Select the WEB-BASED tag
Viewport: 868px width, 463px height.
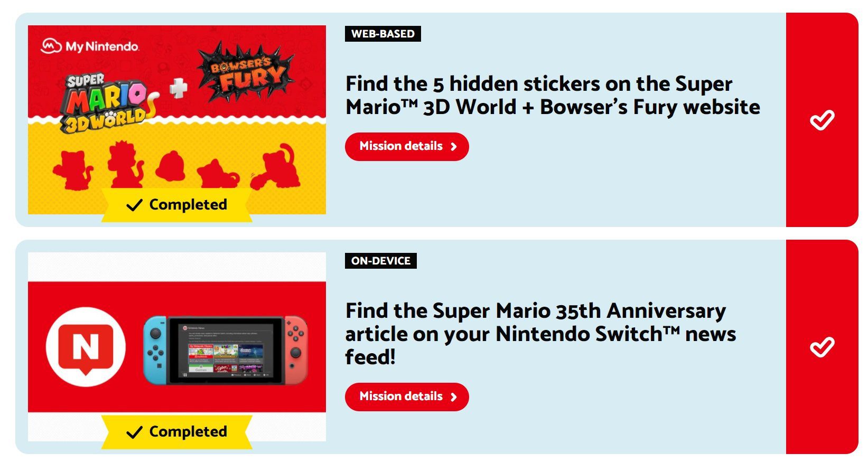coord(382,34)
